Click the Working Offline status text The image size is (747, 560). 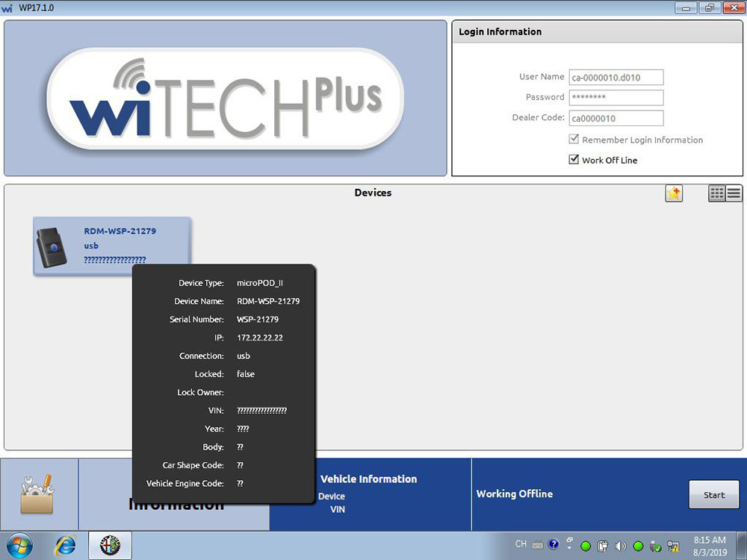pyautogui.click(x=515, y=494)
